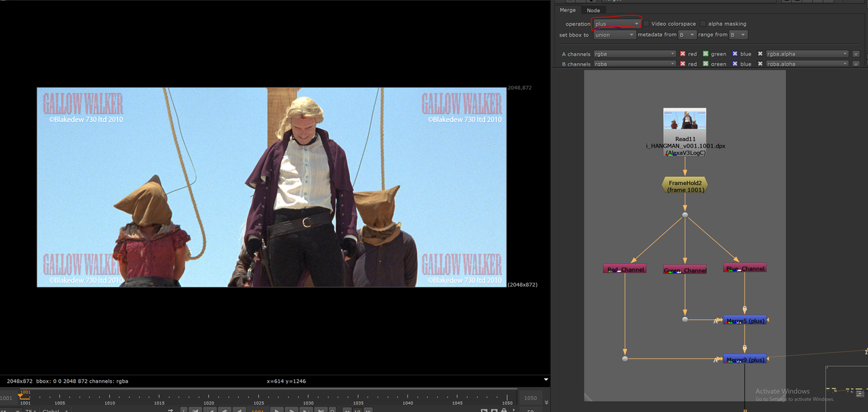Screen dimensions: 868x412
Task: Select the Red_Channel node
Action: pos(625,269)
